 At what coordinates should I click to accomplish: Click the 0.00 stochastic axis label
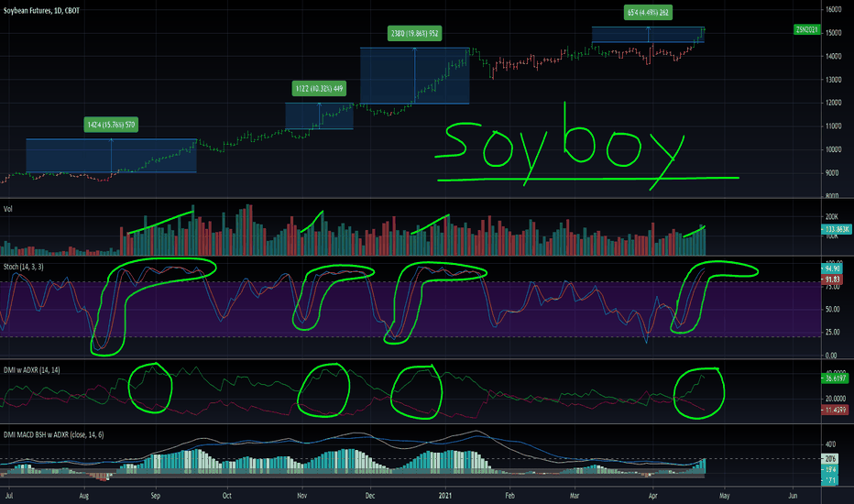coord(831,356)
